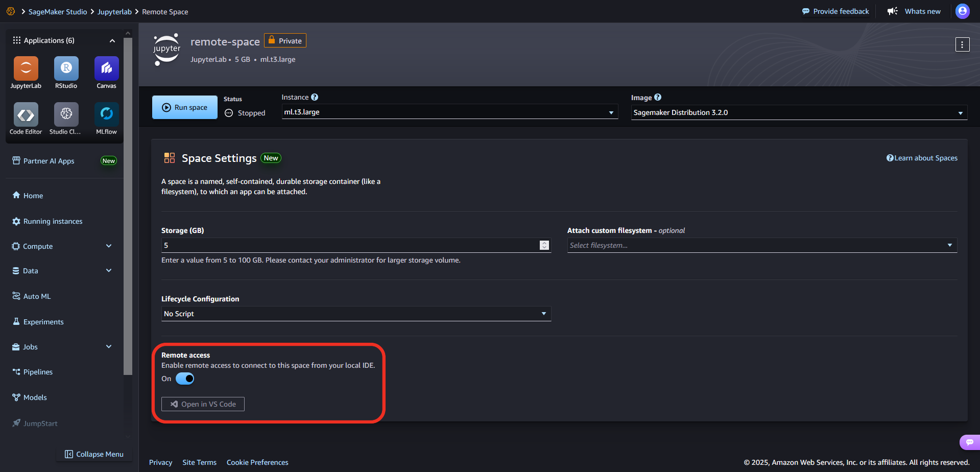The image size is (980, 472).
Task: Click the Pipelines icon in sidebar
Action: [16, 372]
